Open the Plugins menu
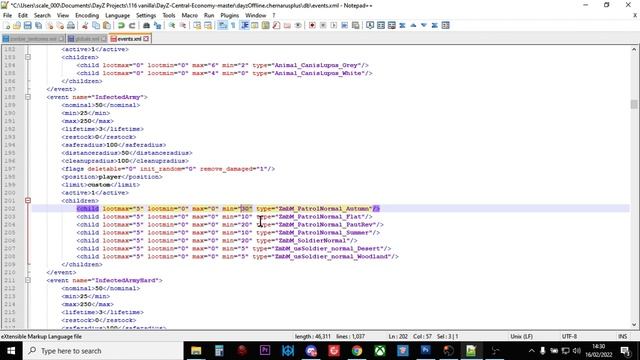Image resolution: width=640 pixels, height=360 pixels. click(x=229, y=15)
